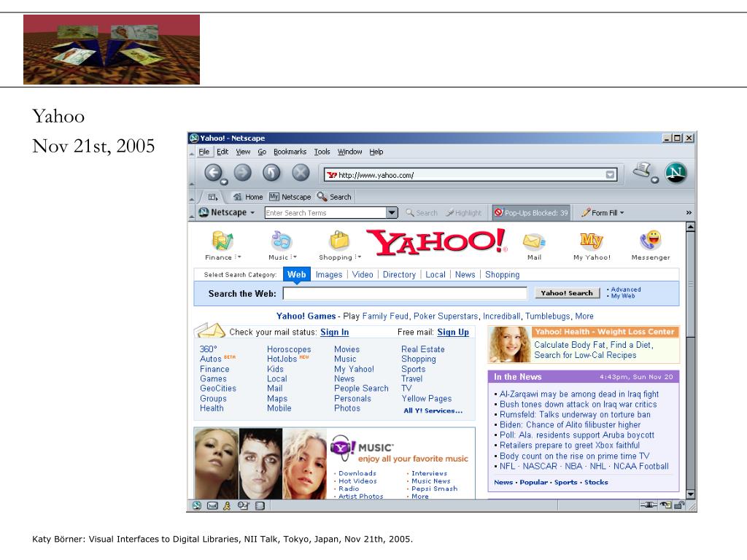Open the Yahoo Messenger smiley icon
Image resolution: width=747 pixels, height=560 pixels.
[650, 241]
